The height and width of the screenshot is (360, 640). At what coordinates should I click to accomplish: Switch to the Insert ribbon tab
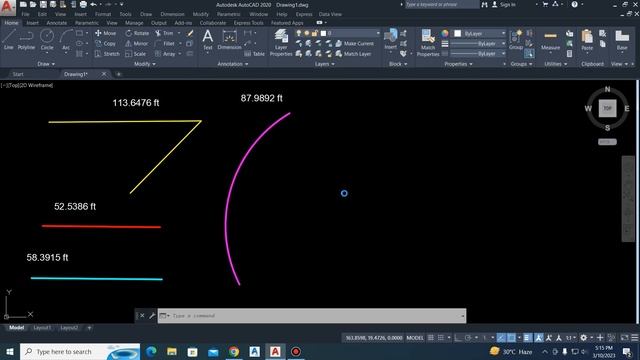33,23
